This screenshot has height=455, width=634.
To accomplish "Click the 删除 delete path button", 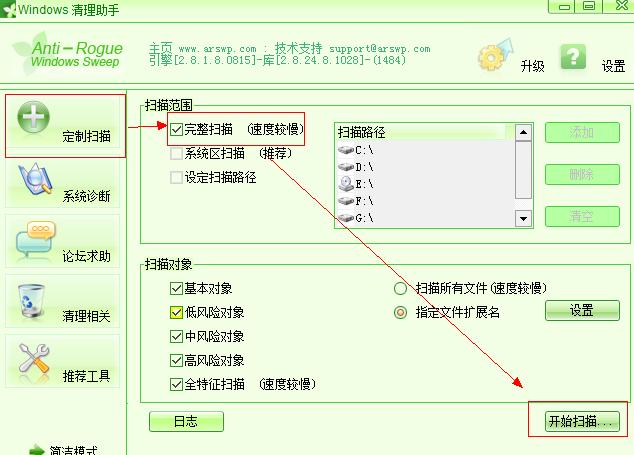I will click(582, 174).
